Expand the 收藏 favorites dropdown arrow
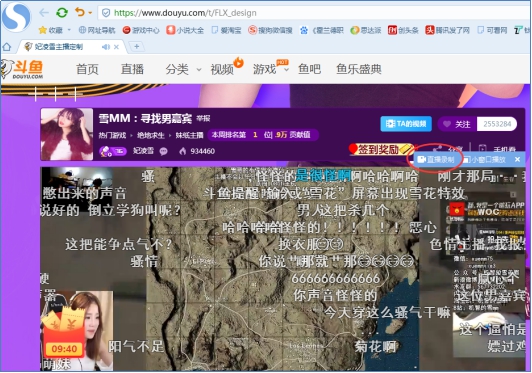532x373 pixels. [x=69, y=30]
